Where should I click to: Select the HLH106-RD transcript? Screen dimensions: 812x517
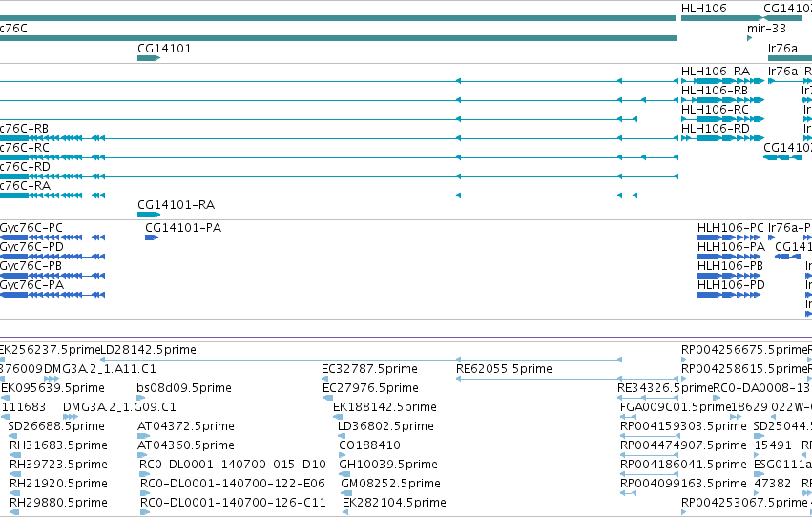(722, 138)
